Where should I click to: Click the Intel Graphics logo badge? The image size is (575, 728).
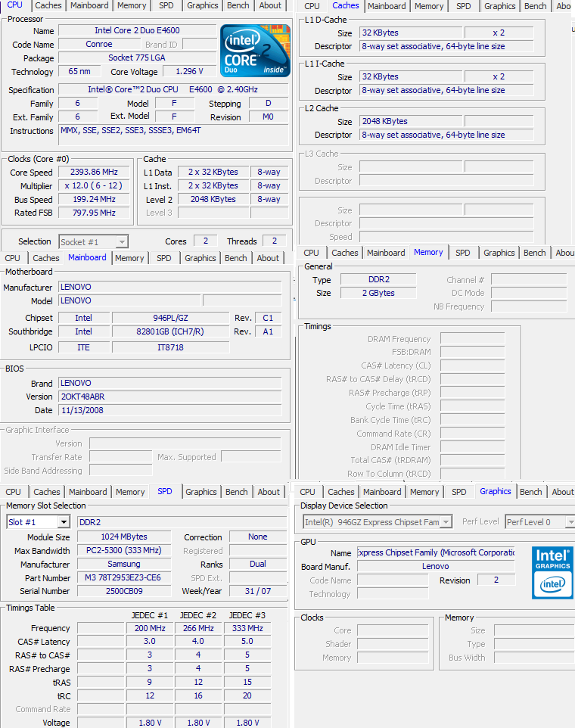(x=552, y=572)
